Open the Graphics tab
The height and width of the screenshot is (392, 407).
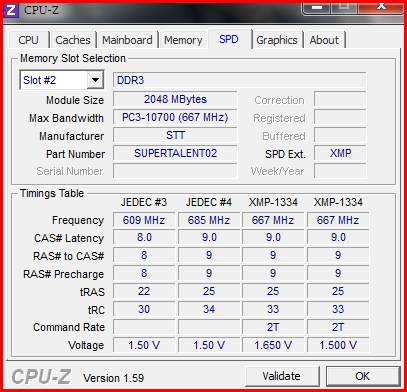(x=277, y=40)
